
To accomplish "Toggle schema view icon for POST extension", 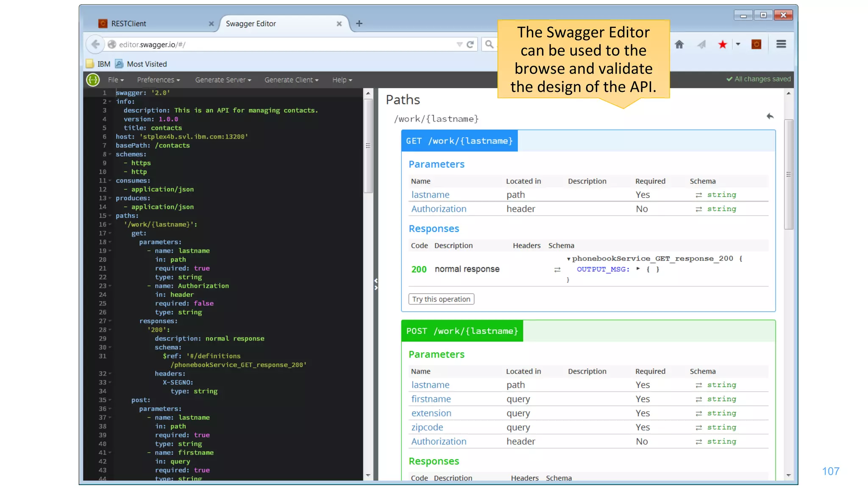I will click(x=698, y=413).
